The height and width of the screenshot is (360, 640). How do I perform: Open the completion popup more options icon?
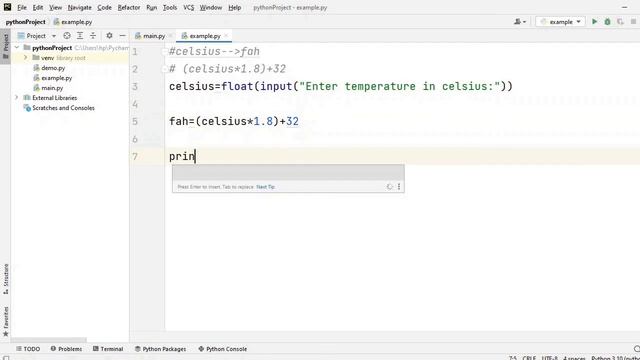click(x=399, y=187)
